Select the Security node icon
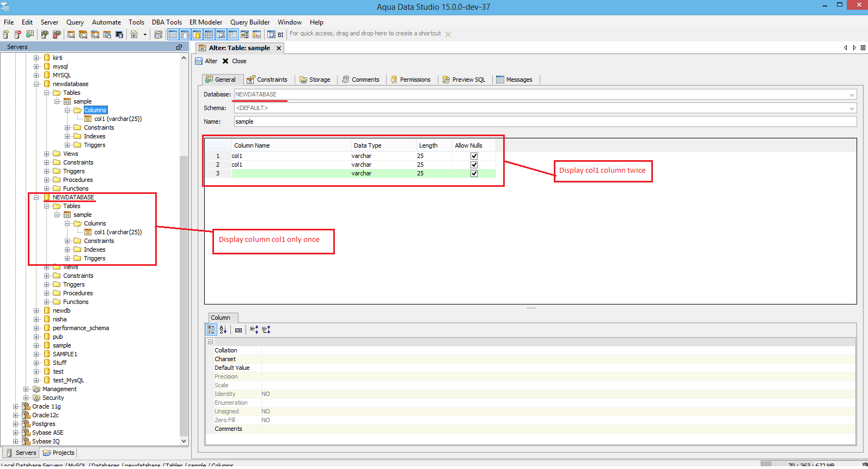 36,398
